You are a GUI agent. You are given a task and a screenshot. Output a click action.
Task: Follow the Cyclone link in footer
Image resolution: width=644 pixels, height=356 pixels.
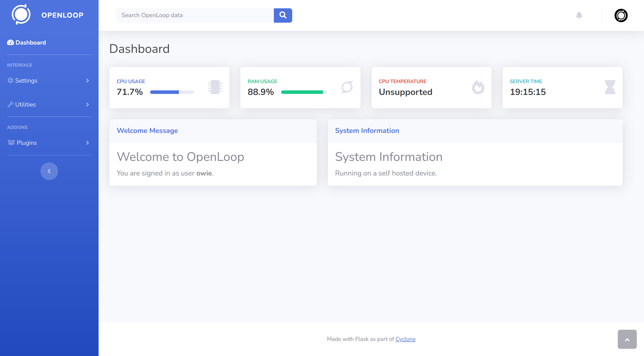point(405,339)
